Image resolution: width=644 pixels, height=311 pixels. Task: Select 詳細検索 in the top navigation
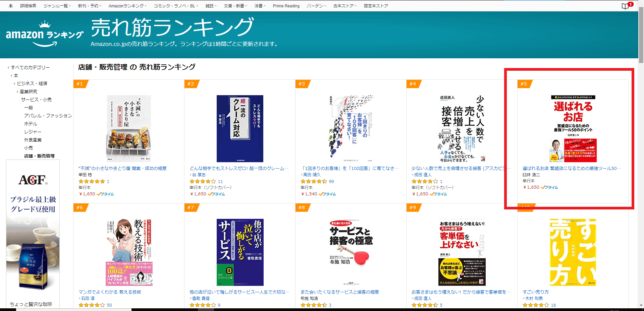[x=28, y=6]
